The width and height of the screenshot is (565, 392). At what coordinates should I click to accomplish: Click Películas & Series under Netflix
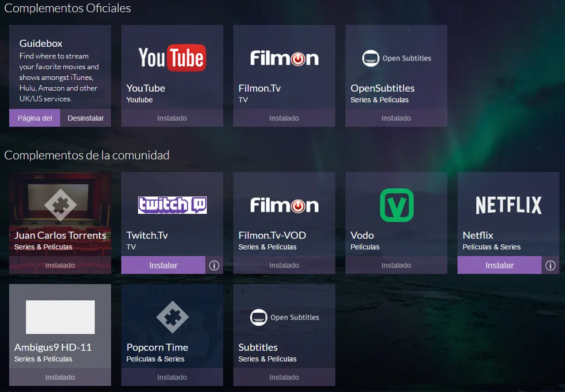[492, 247]
